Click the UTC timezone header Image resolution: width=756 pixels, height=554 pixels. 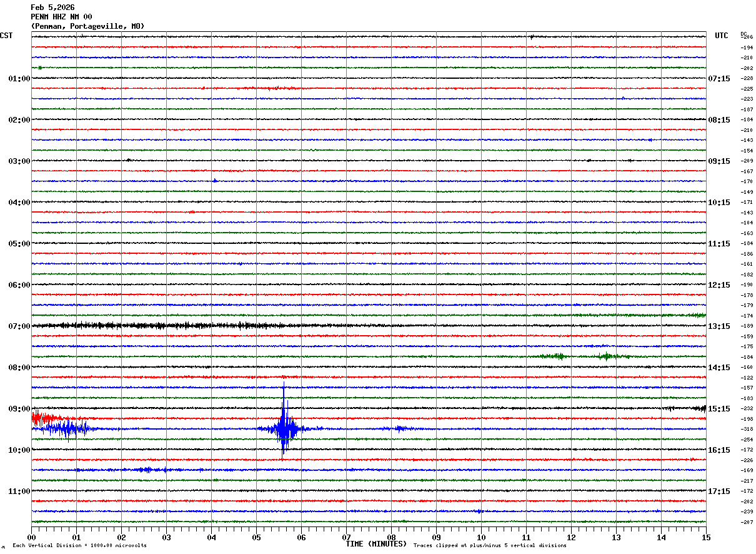point(721,36)
